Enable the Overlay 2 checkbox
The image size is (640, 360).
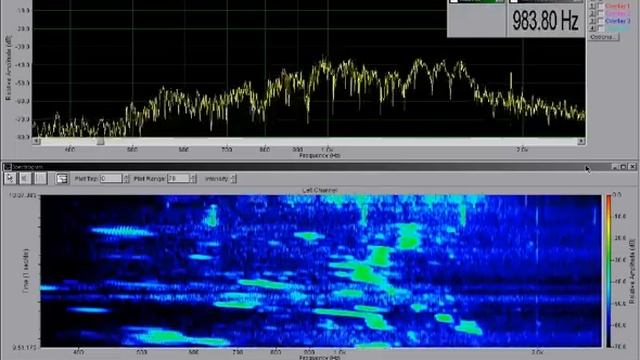(600, 13)
